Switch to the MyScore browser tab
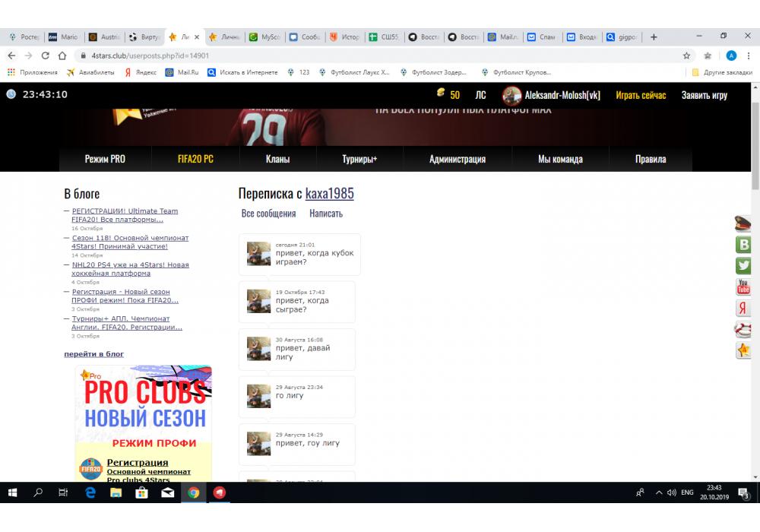760x532 pixels. click(x=265, y=36)
